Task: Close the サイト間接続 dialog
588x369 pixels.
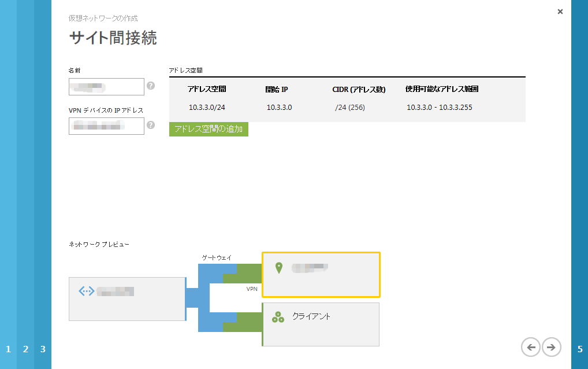Action: click(560, 11)
